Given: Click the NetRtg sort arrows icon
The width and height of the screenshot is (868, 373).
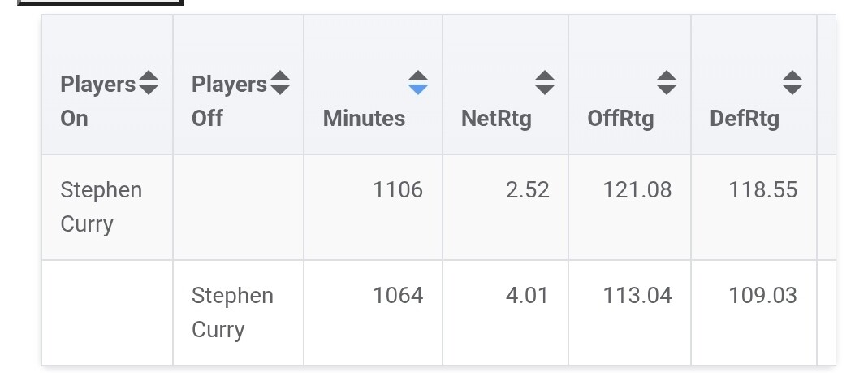Looking at the screenshot, I should (x=544, y=83).
